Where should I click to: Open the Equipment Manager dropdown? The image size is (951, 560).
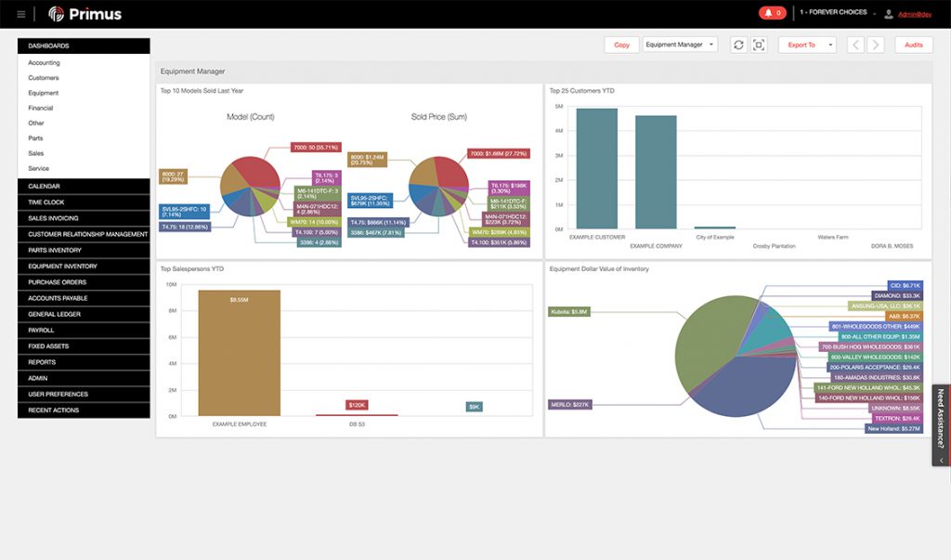(681, 45)
